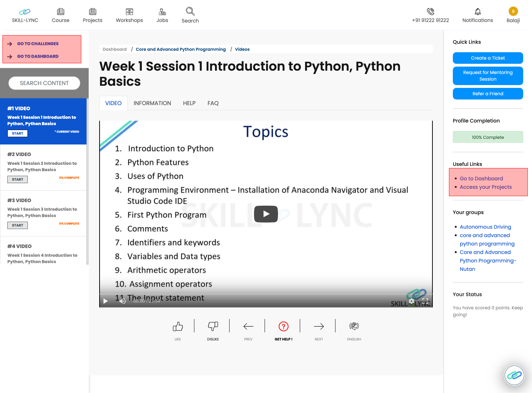
Task: Enter fullscreen video mode
Action: (425, 301)
